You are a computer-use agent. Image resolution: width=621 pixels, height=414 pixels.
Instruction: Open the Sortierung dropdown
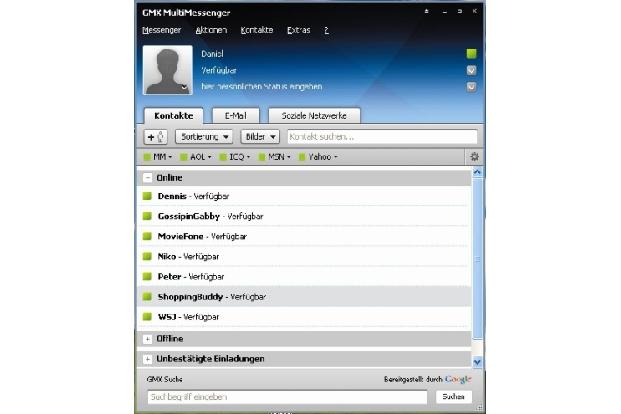point(204,137)
